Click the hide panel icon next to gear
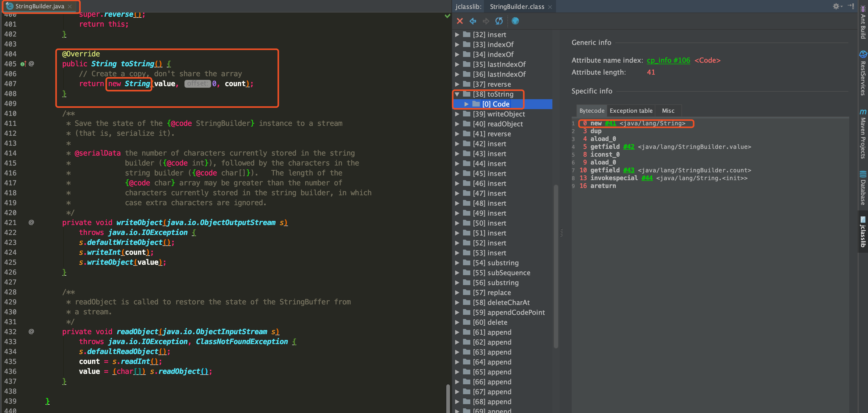 pyautogui.click(x=851, y=6)
